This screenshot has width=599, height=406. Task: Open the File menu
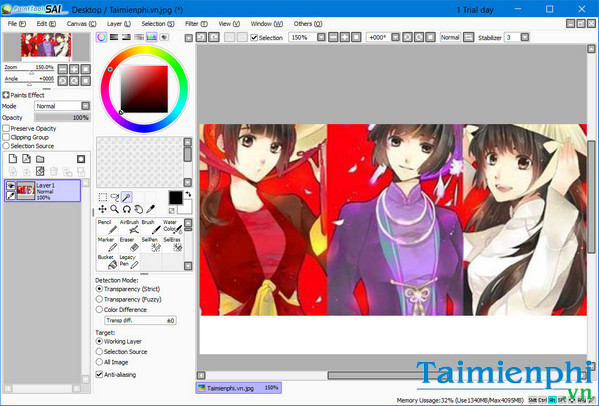17,24
